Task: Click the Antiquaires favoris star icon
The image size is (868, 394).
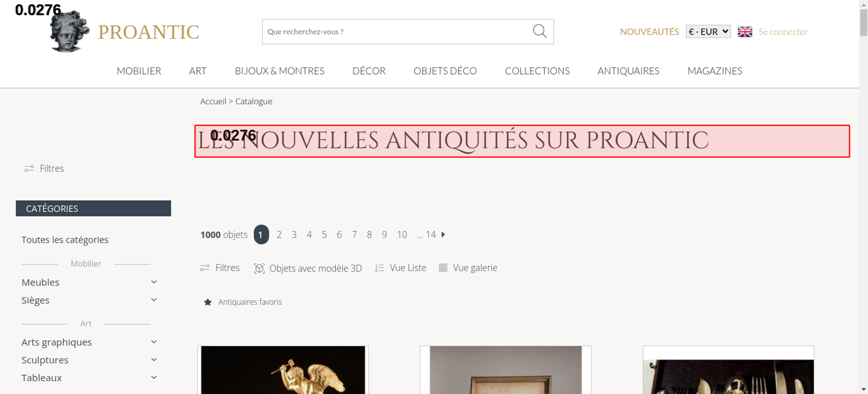Action: click(208, 302)
